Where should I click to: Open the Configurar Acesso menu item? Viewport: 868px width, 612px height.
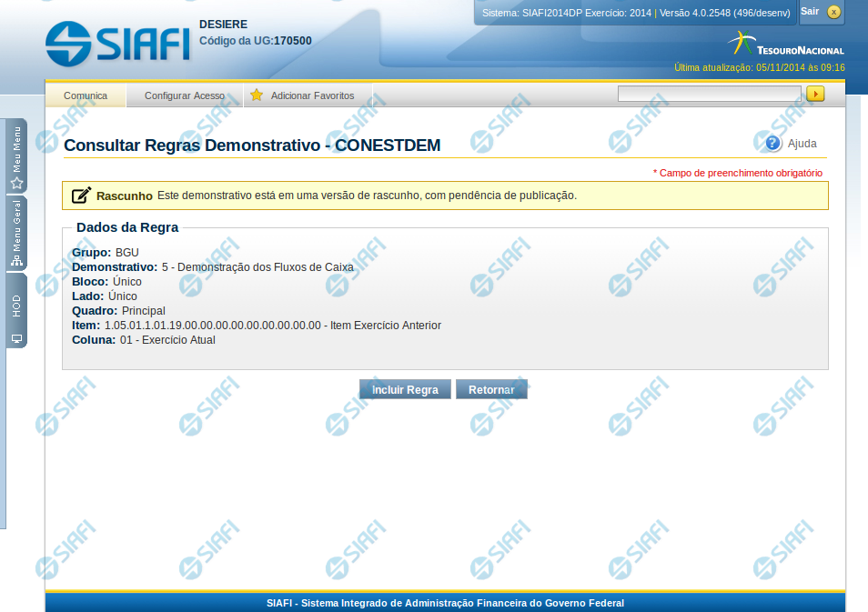click(184, 95)
